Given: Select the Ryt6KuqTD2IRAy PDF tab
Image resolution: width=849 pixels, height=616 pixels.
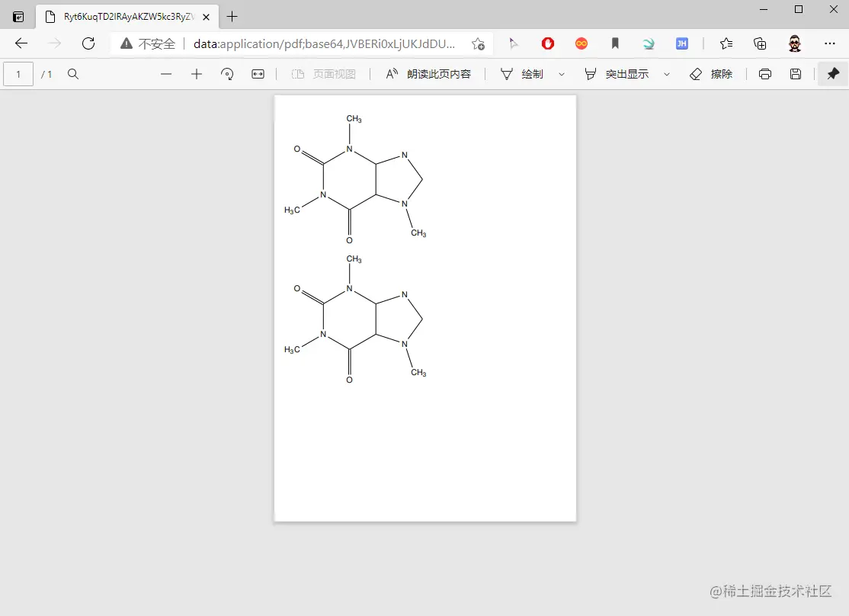Looking at the screenshot, I should tap(128, 17).
